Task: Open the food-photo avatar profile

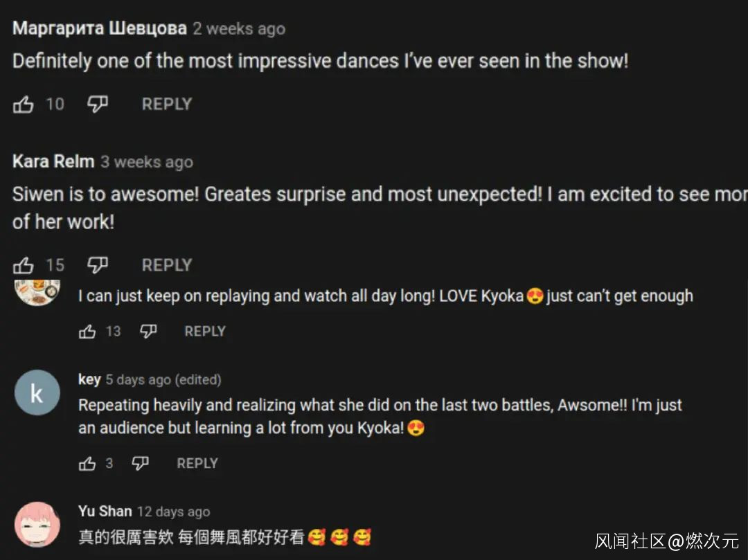Action: (x=37, y=293)
